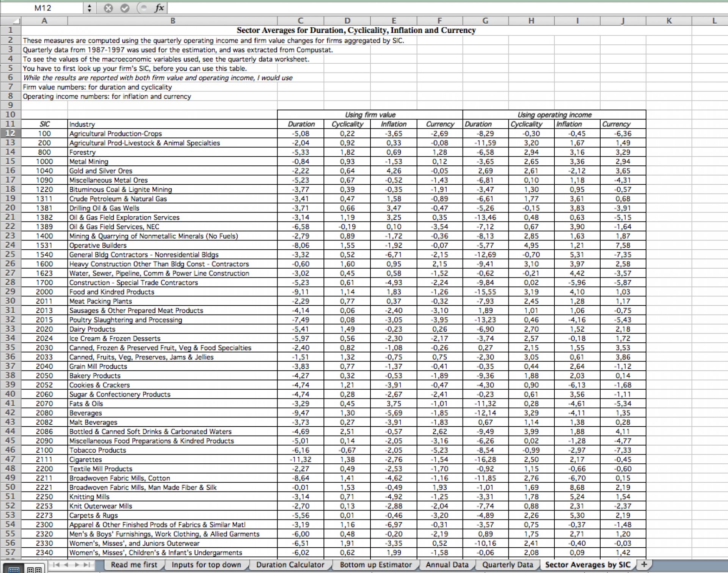
Task: Click 'Operative Builders' industry cell
Action: point(173,245)
